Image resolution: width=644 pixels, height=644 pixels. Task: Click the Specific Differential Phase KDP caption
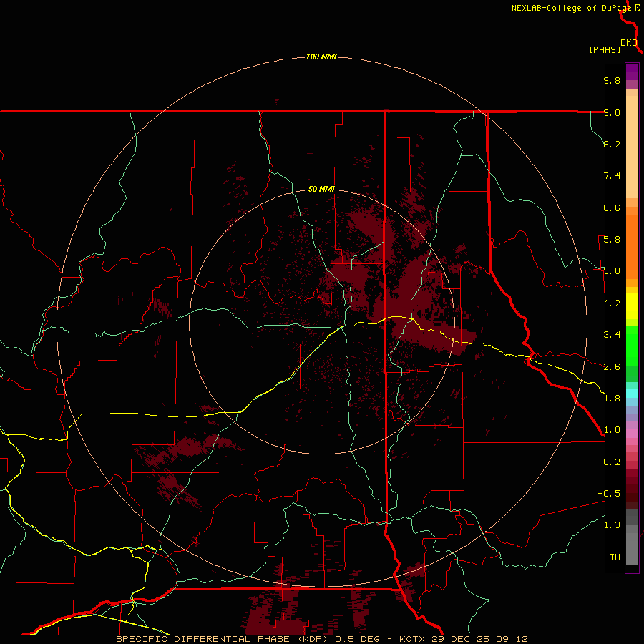click(x=321, y=639)
